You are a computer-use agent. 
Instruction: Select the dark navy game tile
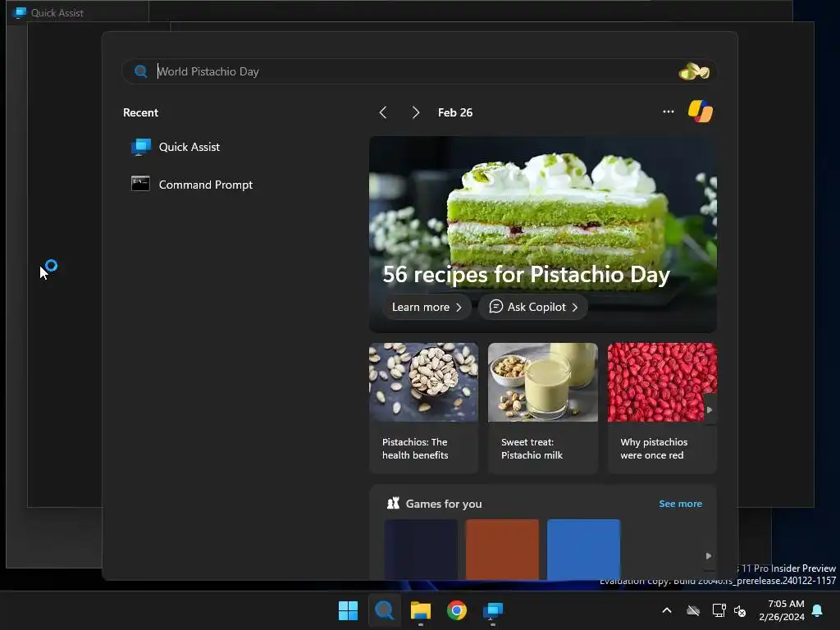tap(421, 549)
